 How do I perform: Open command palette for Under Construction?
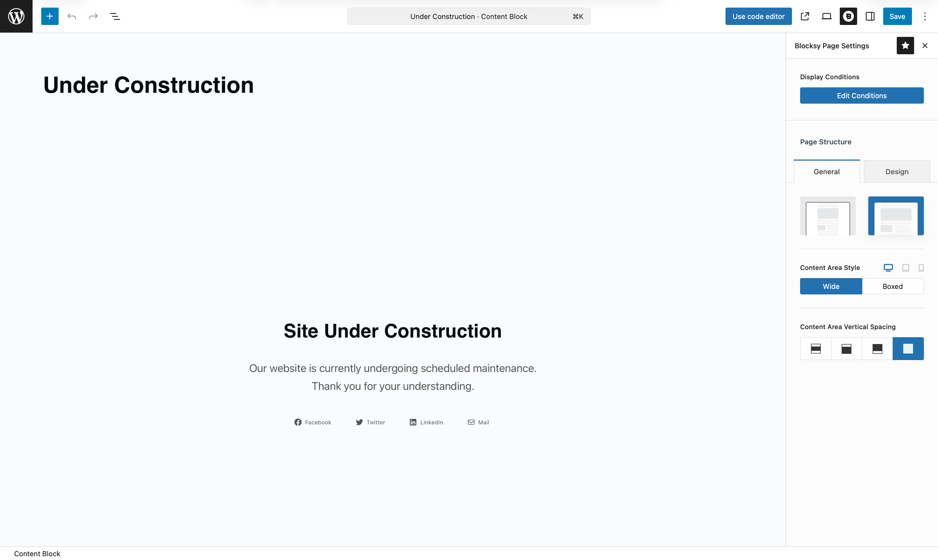point(469,16)
